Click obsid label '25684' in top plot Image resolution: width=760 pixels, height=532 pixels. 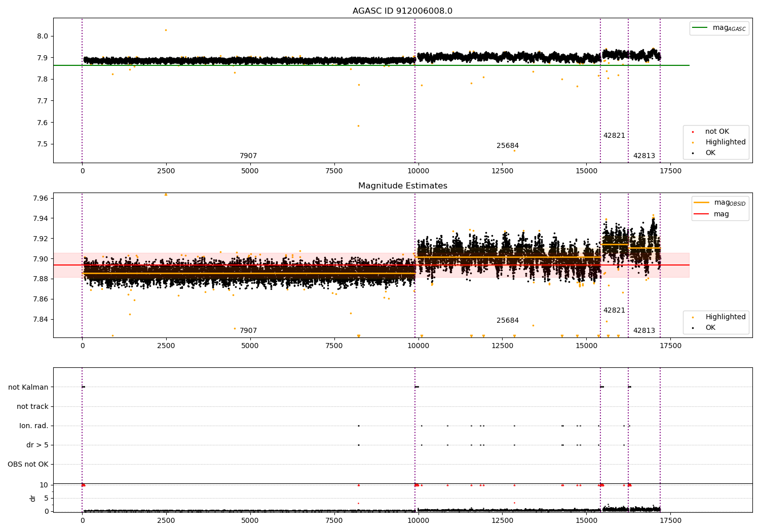coord(508,146)
